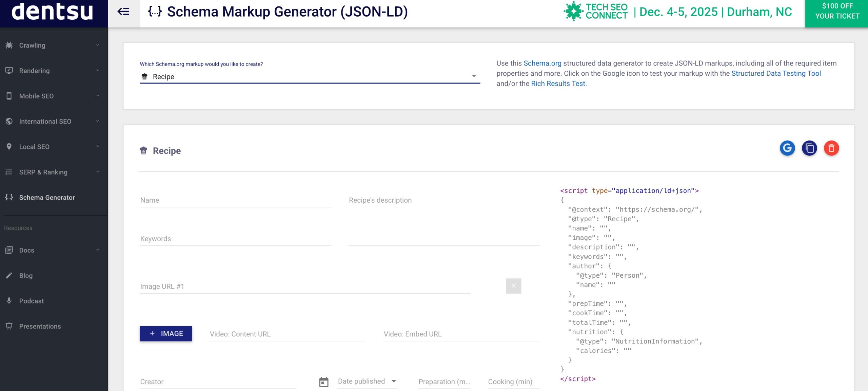Viewport: 868px width, 391px height.
Task: Follow the Rich Results Test link
Action: coord(558,83)
